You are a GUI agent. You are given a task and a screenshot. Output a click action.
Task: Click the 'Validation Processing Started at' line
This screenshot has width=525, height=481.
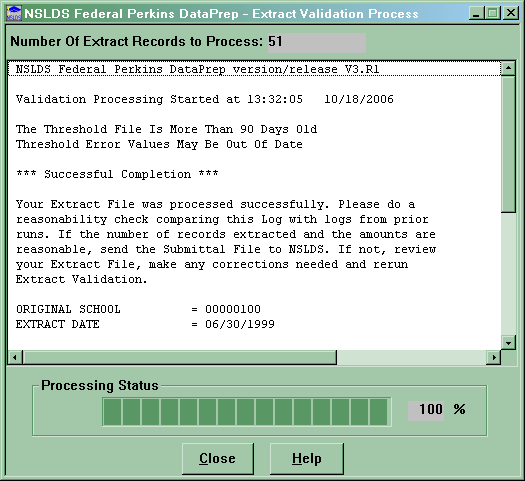pos(205,99)
